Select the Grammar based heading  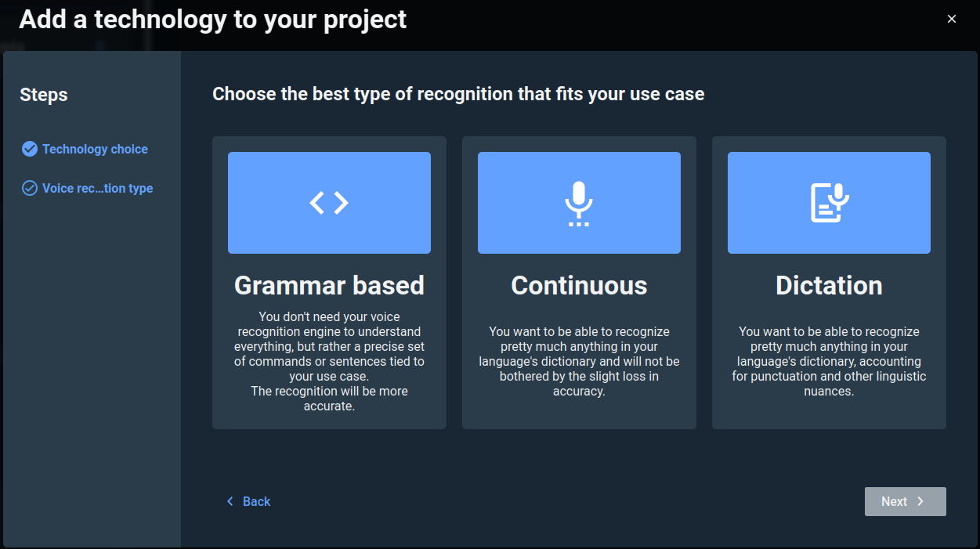tap(329, 285)
